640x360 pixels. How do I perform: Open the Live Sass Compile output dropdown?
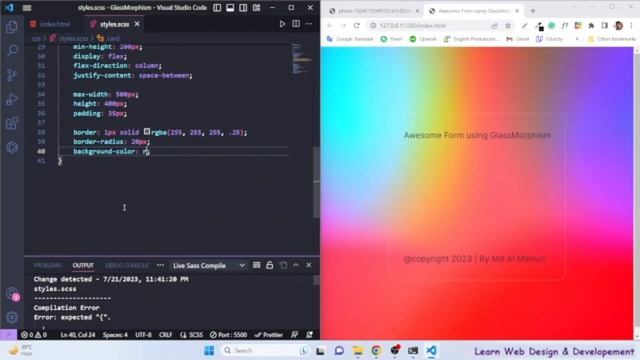[208, 265]
